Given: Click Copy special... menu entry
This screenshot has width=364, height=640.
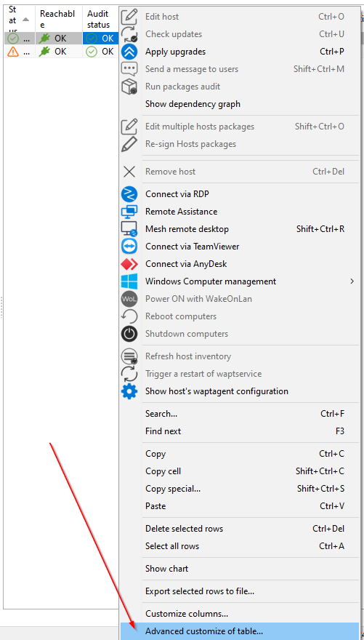Looking at the screenshot, I should (173, 489).
